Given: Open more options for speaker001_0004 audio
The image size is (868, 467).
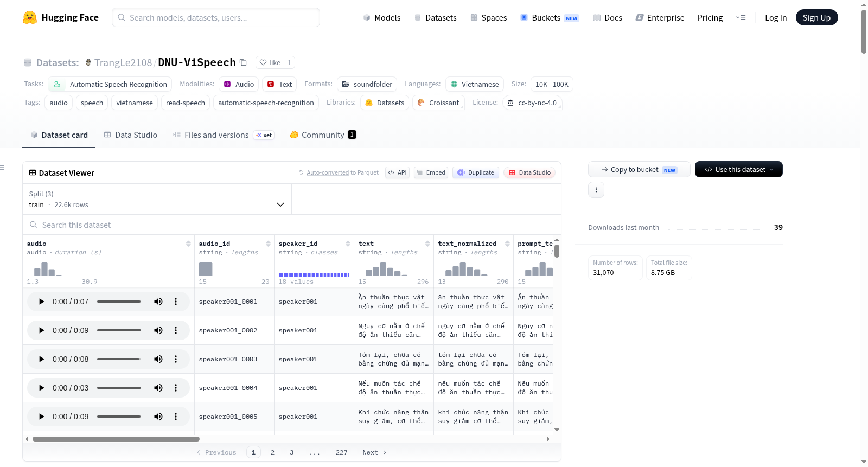Looking at the screenshot, I should tap(176, 388).
